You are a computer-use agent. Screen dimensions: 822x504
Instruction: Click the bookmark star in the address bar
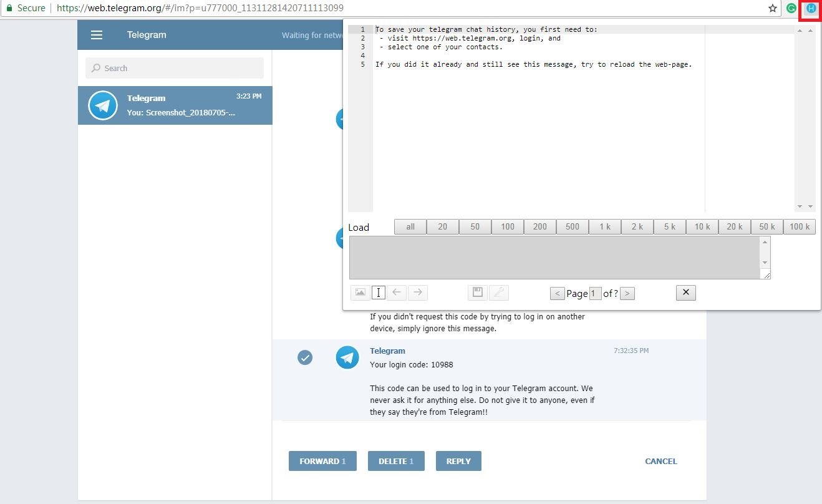(773, 9)
